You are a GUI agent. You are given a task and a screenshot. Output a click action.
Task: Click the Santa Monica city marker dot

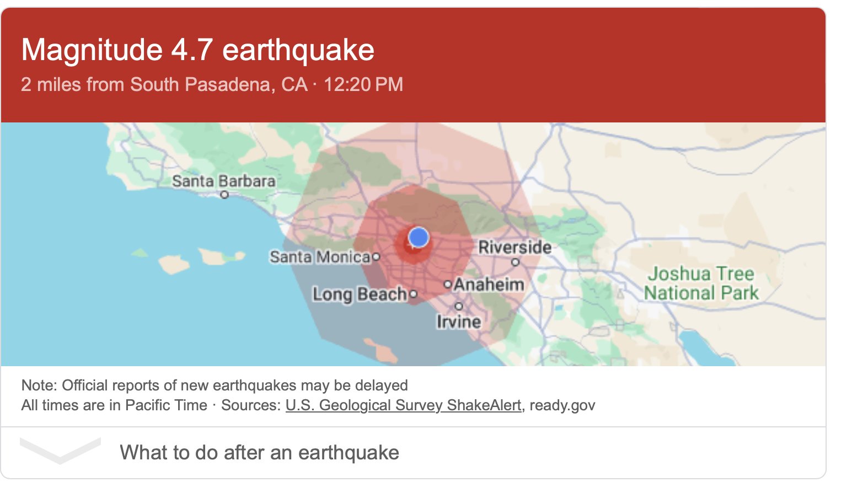[x=376, y=256]
